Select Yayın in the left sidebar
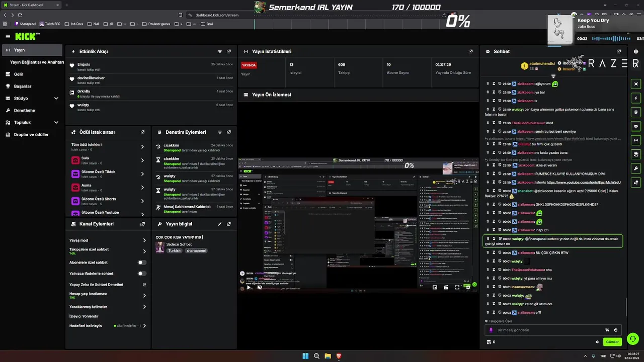The width and height of the screenshot is (644, 362). (31, 50)
